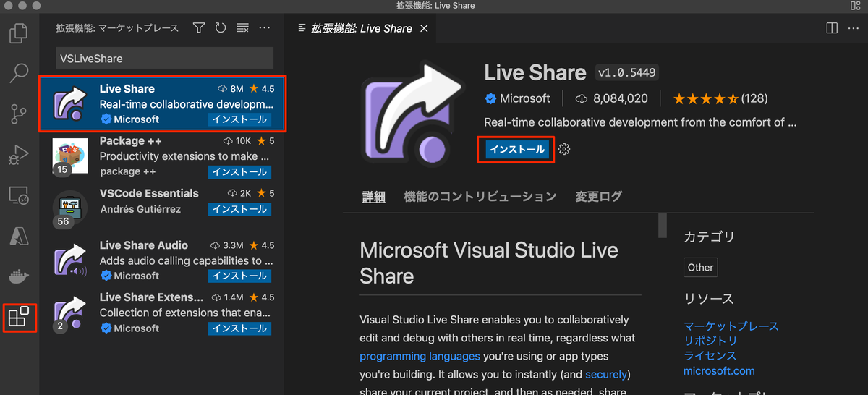
Task: Open the star rating reviews (128)
Action: tap(720, 98)
